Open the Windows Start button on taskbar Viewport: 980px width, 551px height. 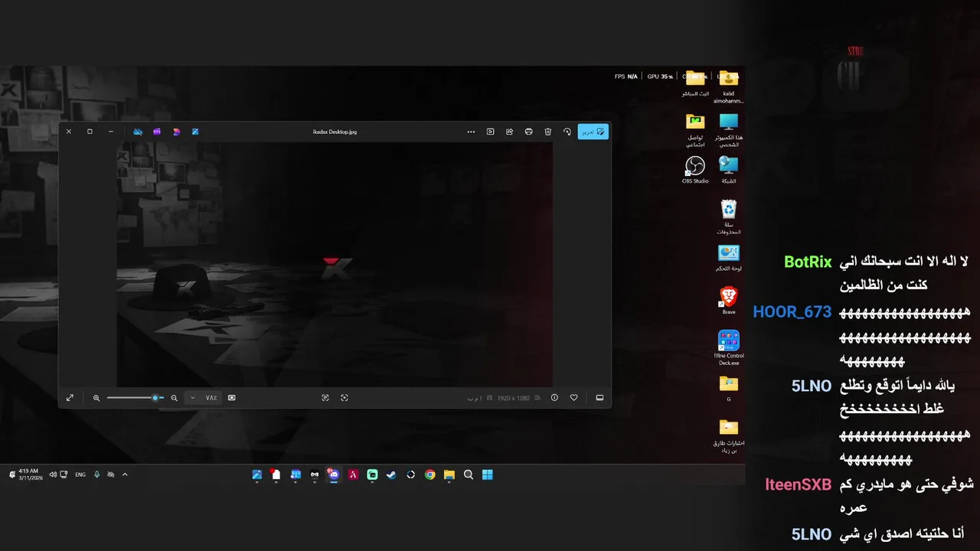point(488,474)
